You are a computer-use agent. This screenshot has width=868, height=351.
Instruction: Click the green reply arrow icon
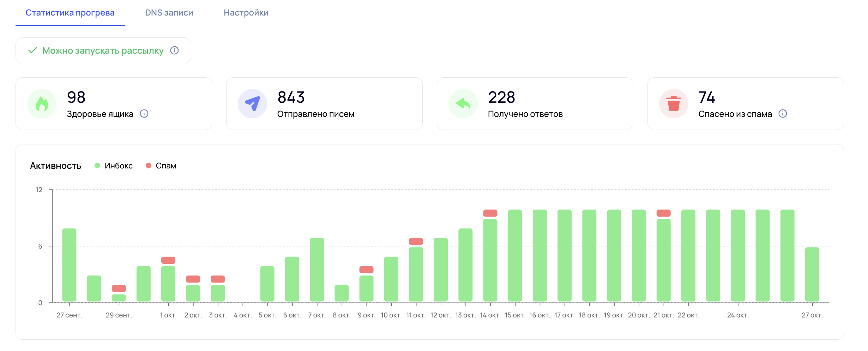tap(463, 104)
